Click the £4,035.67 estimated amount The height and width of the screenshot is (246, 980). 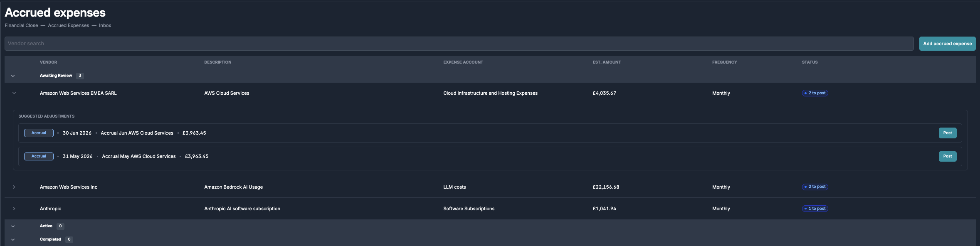click(x=604, y=93)
